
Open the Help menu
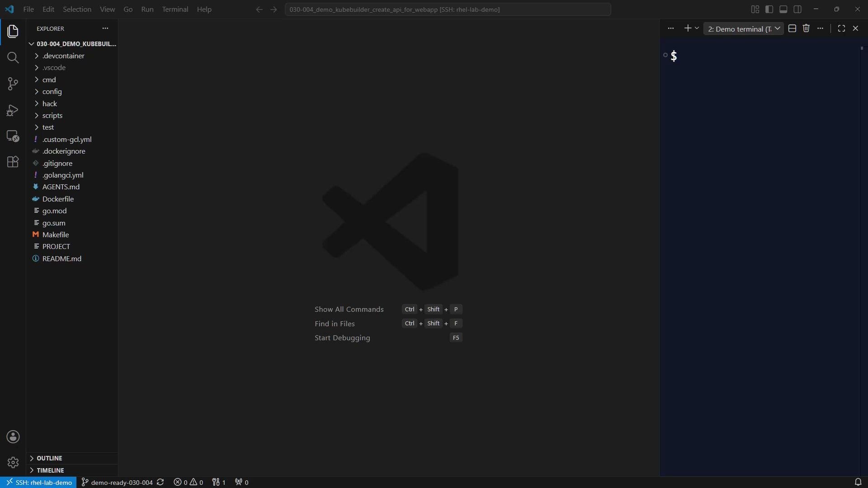[x=204, y=9]
